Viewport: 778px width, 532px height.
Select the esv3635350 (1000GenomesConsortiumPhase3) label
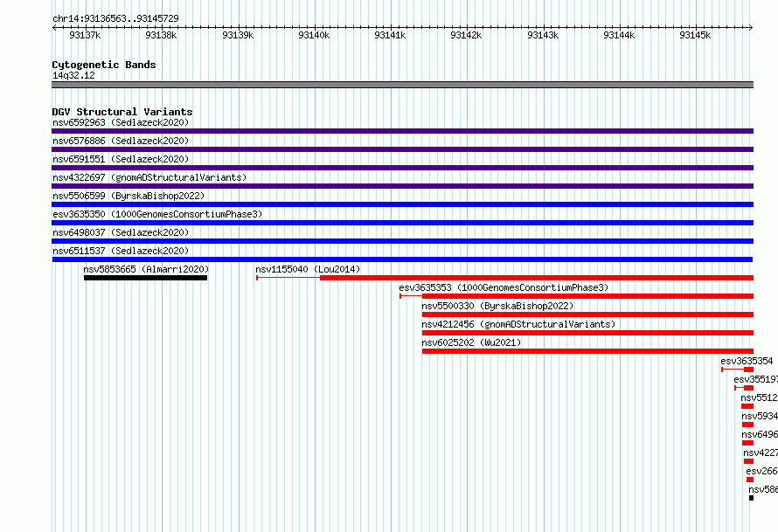click(157, 214)
